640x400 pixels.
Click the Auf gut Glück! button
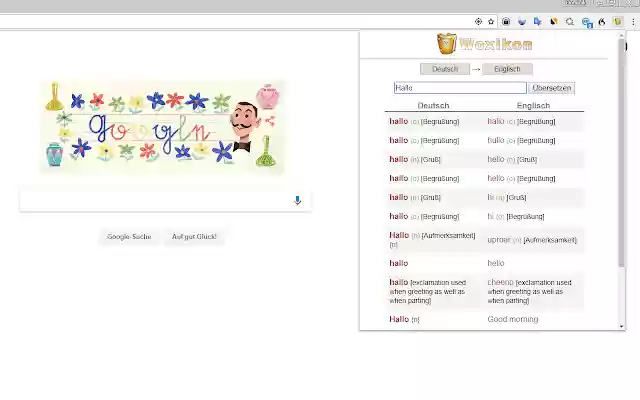[x=194, y=237]
